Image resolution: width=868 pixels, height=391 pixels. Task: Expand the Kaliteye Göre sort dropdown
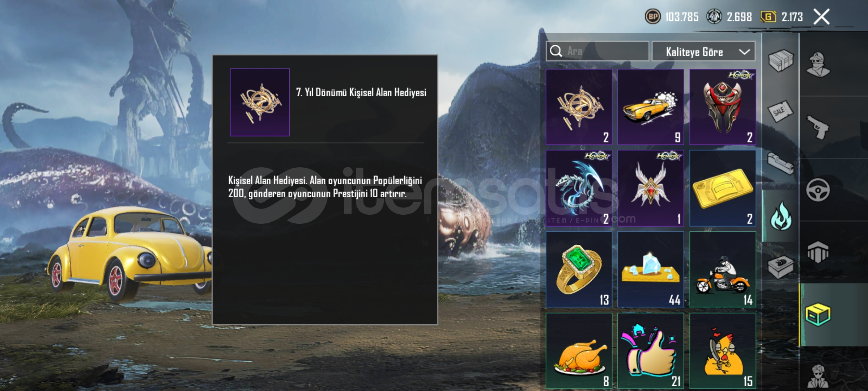coord(703,51)
